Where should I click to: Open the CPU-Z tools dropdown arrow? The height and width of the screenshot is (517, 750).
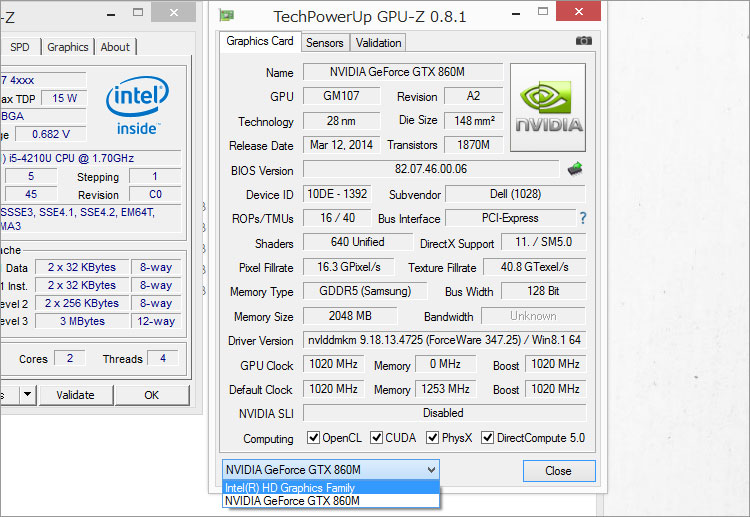[27, 395]
